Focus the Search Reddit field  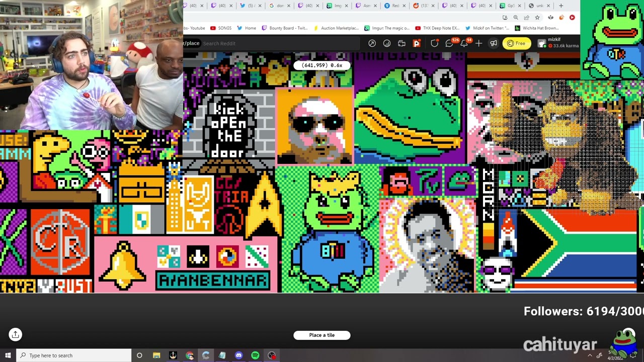pyautogui.click(x=280, y=43)
